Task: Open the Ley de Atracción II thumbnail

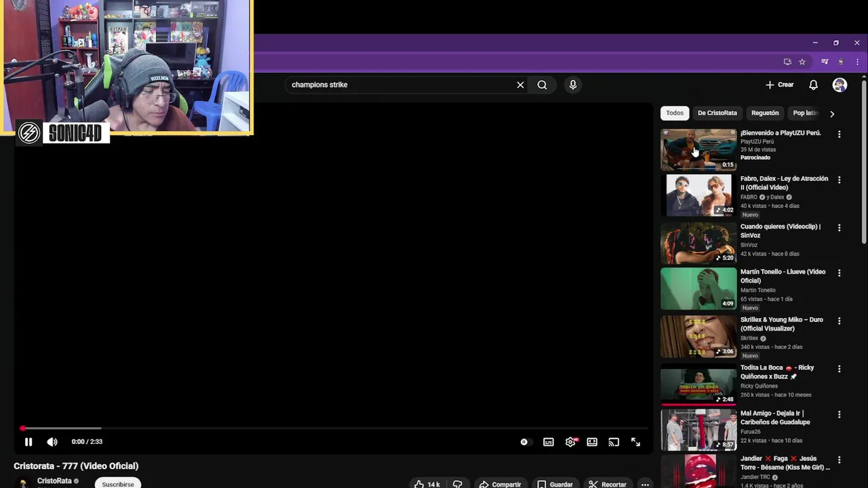Action: coord(698,195)
